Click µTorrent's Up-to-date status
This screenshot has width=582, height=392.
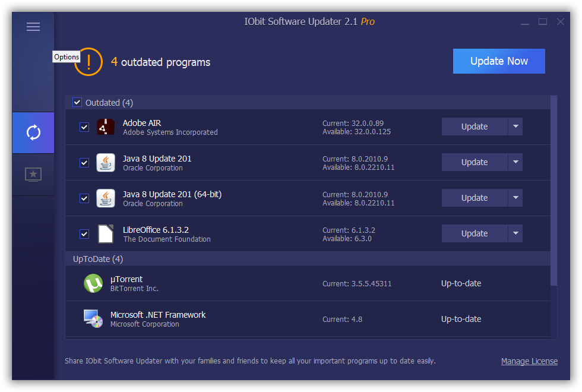[461, 283]
